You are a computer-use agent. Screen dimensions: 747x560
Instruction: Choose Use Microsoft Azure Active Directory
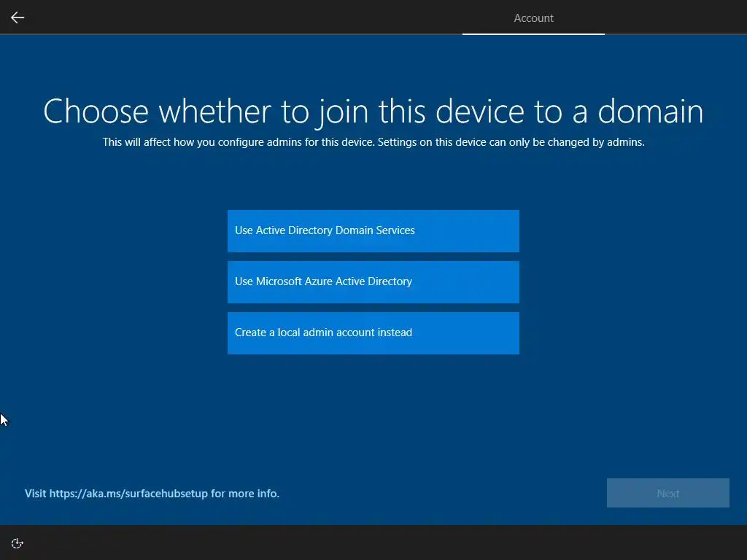point(373,282)
